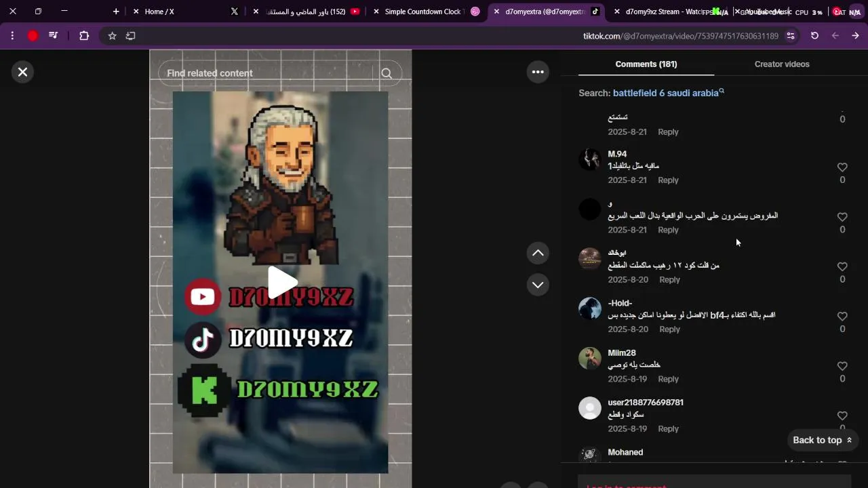
Task: Like the comment by user2188776698781
Action: coord(842,415)
